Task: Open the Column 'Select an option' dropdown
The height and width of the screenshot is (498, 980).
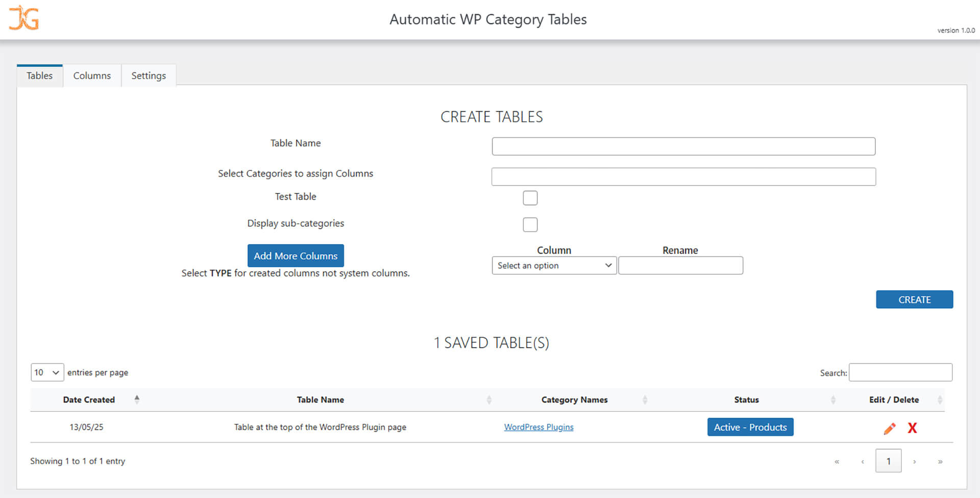Action: pyautogui.click(x=554, y=266)
